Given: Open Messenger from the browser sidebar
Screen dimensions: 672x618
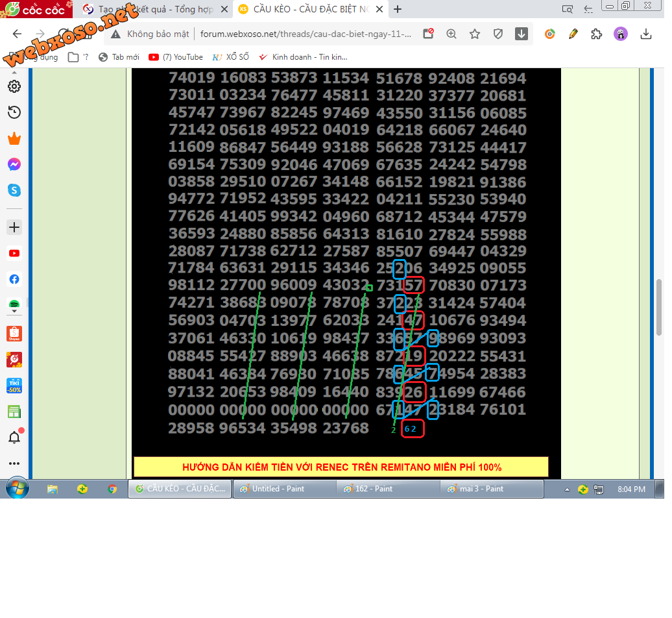Looking at the screenshot, I should tap(14, 165).
